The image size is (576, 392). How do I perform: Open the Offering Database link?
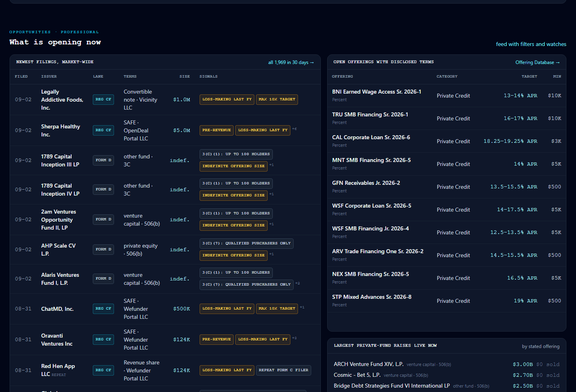537,62
